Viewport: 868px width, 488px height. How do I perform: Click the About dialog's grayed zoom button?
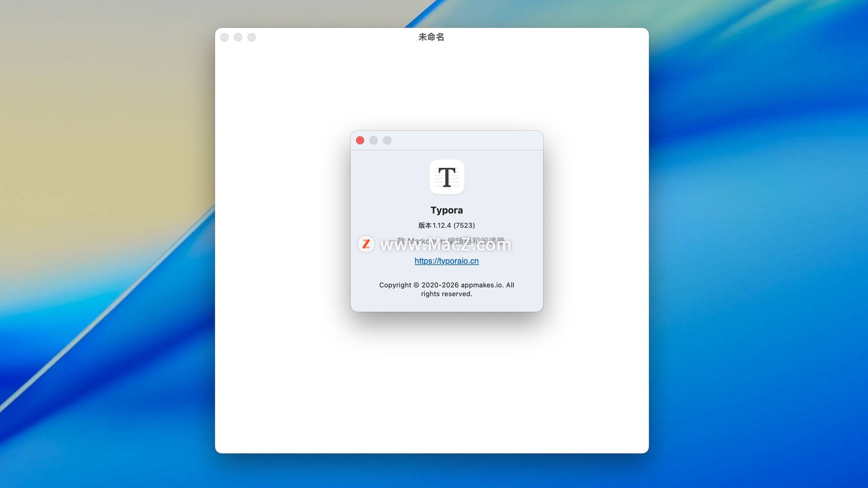pyautogui.click(x=387, y=141)
